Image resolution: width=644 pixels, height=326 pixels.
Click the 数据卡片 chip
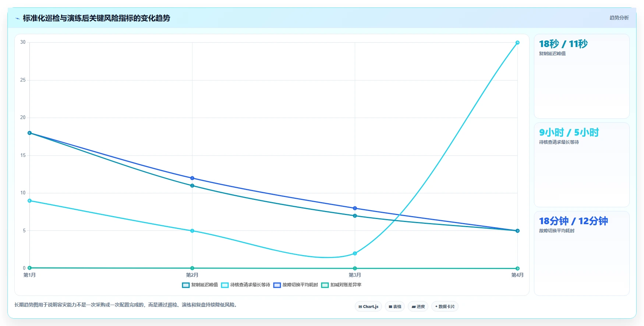445,307
